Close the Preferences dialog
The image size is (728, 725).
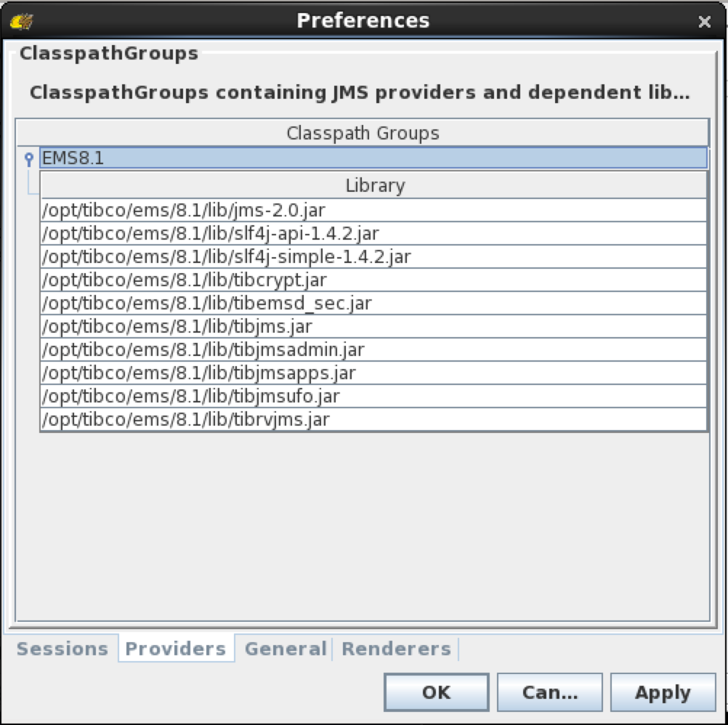pos(704,21)
